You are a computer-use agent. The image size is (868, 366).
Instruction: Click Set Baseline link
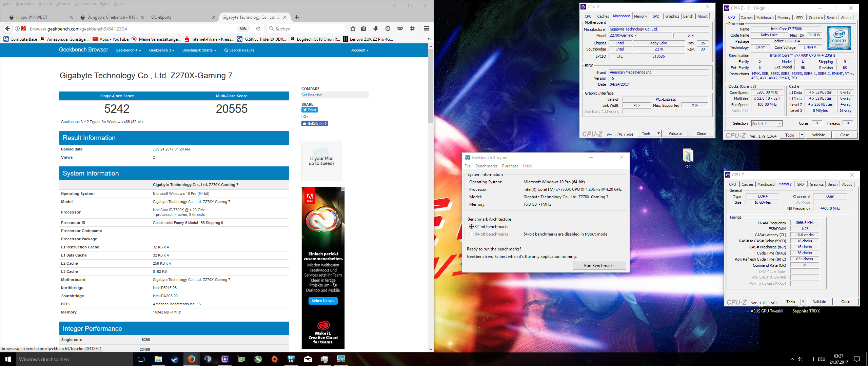tap(312, 95)
